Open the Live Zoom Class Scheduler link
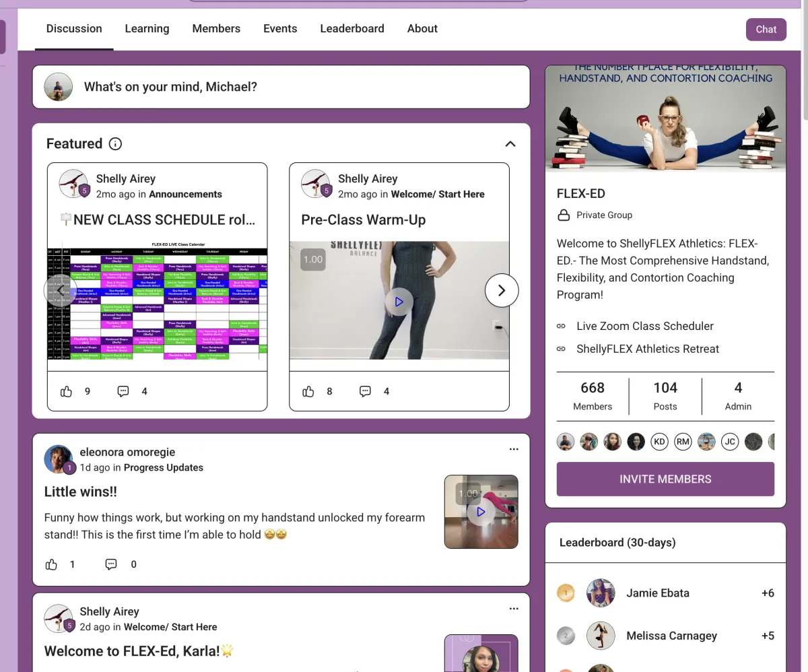808x672 pixels. point(644,326)
